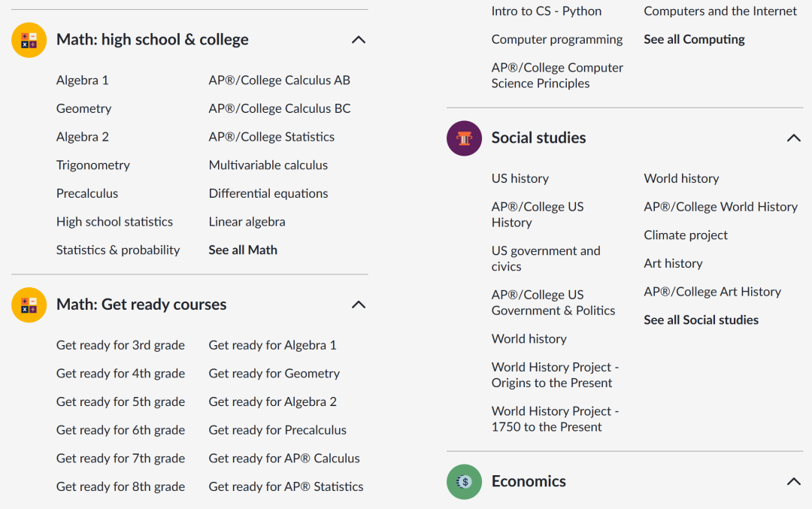Open the See all Math link
Screen dimensions: 812x509
click(x=243, y=250)
